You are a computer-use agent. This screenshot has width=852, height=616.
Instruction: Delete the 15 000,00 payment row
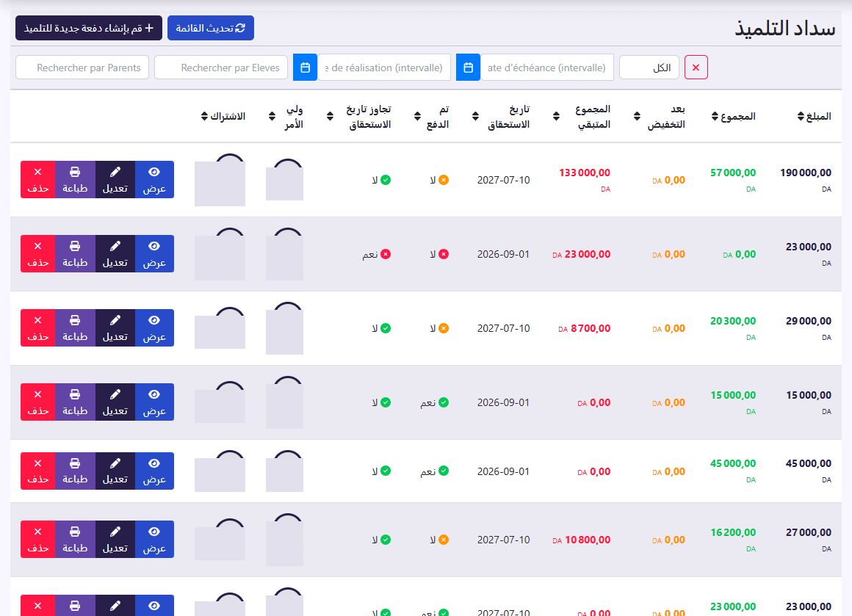38,402
